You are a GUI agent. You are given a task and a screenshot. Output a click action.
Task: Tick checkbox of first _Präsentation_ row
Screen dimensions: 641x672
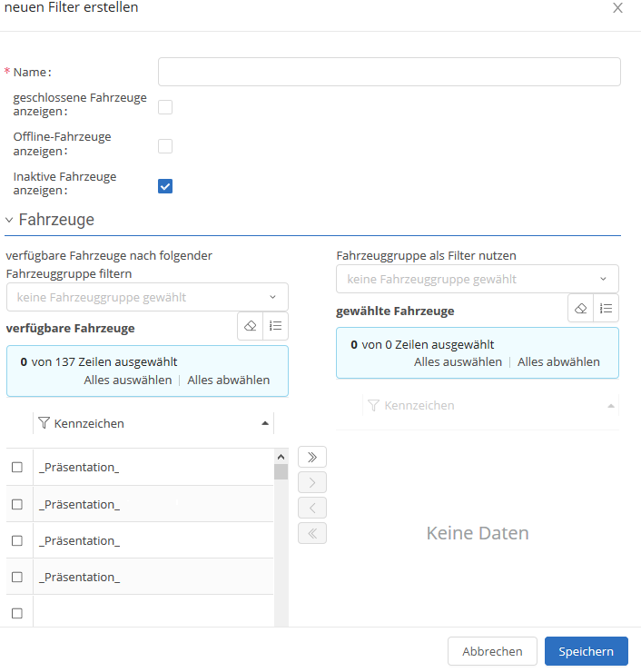coord(16,468)
